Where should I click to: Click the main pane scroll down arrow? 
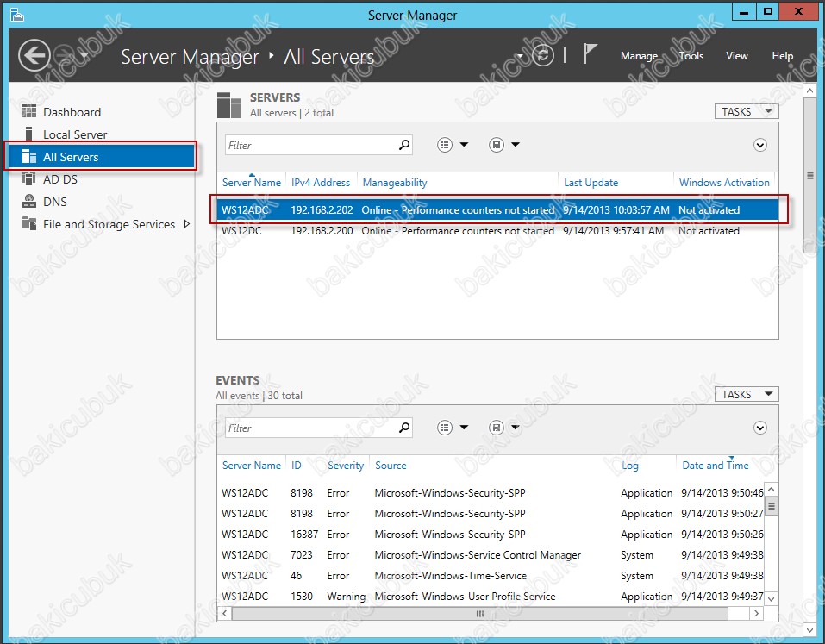[809, 630]
